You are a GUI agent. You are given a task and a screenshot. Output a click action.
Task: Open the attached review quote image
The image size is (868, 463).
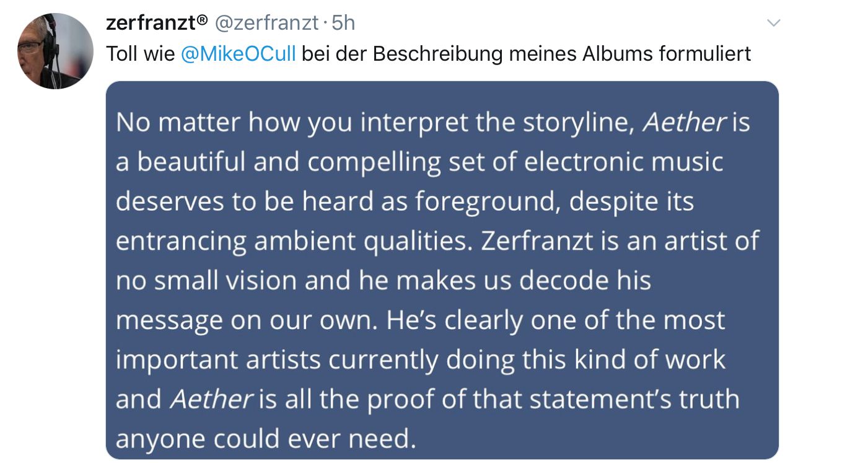coord(442,270)
